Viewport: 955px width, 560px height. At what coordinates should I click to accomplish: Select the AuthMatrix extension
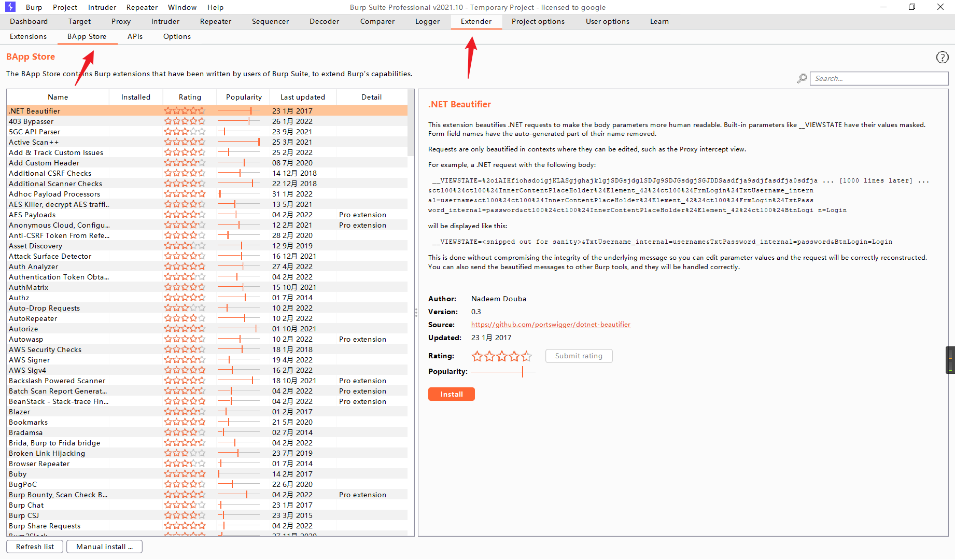(x=207, y=287)
